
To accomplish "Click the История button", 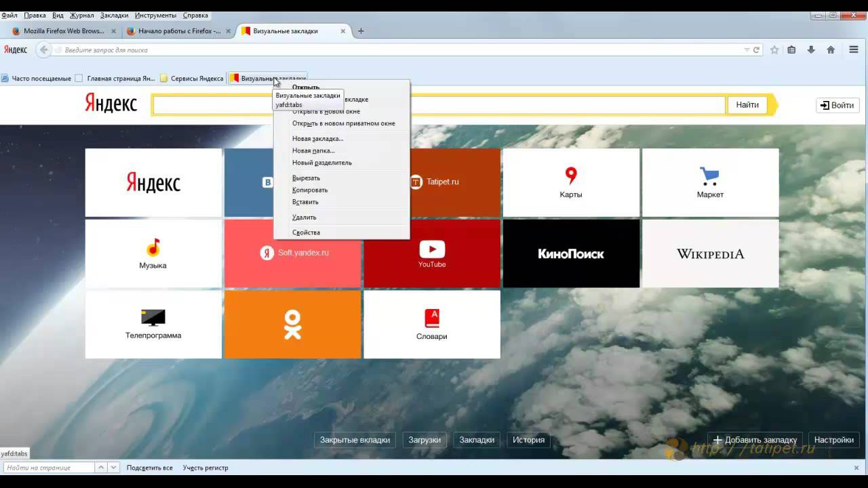I will 528,440.
